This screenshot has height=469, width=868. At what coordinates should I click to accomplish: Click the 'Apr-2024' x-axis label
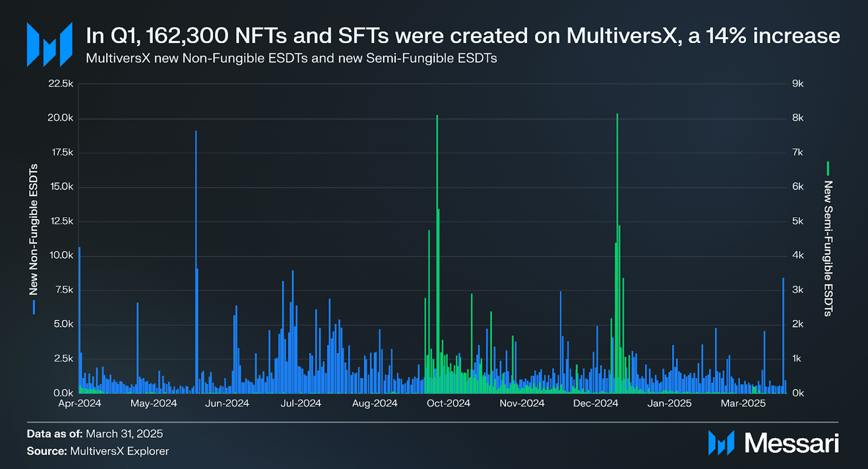pyautogui.click(x=80, y=403)
